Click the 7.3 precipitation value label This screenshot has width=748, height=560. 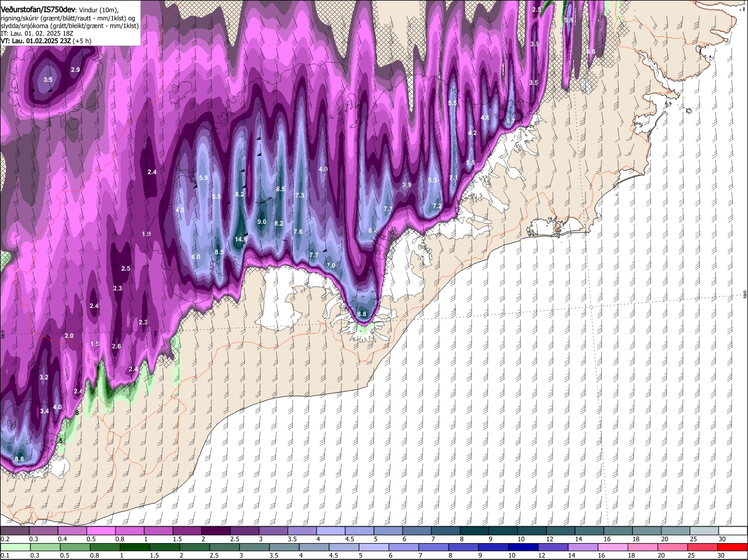pyautogui.click(x=300, y=195)
